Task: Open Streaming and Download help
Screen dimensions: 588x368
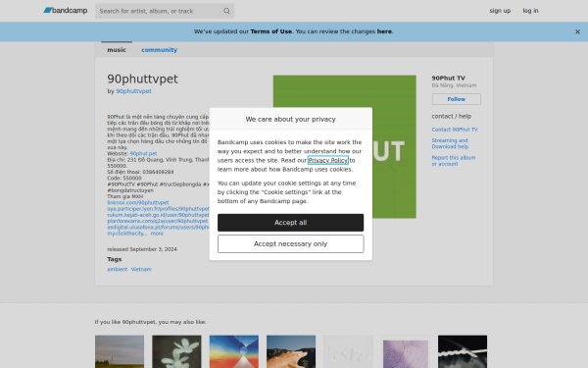Action: point(450,143)
